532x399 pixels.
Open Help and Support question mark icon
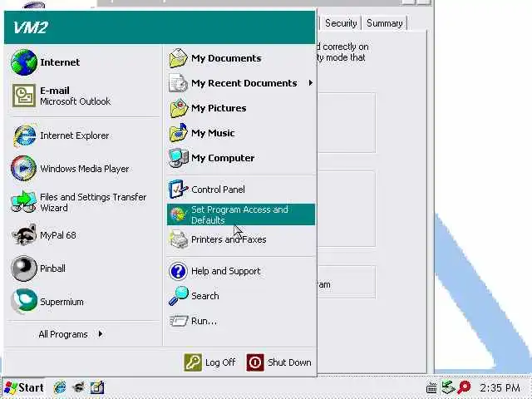click(178, 271)
